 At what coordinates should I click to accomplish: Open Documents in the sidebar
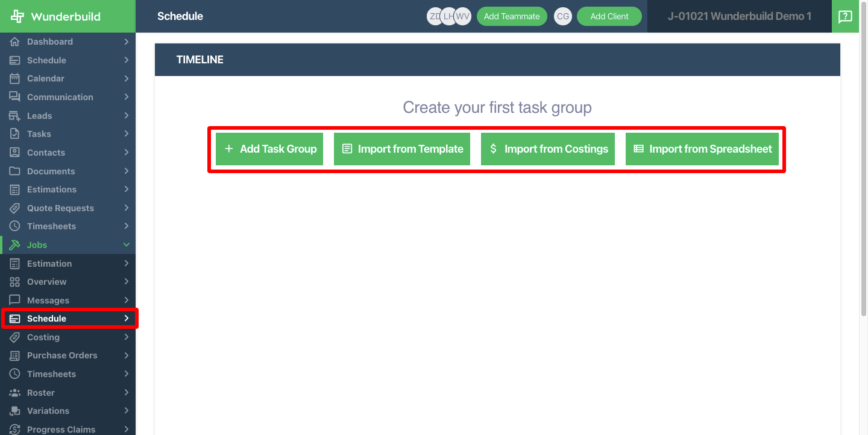coord(68,171)
